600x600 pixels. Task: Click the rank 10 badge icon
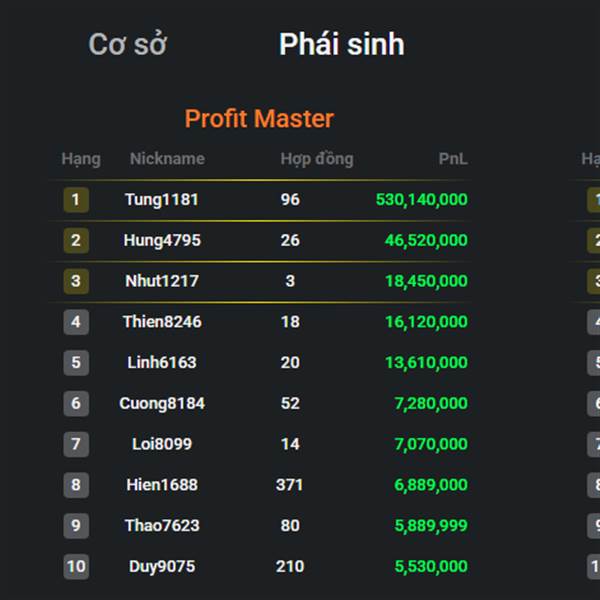[75, 567]
